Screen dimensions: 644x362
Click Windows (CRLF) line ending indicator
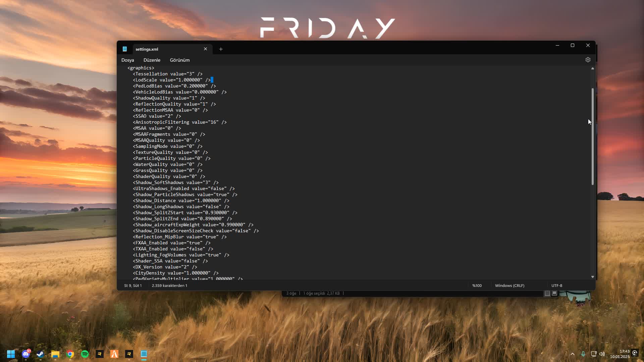click(x=509, y=286)
